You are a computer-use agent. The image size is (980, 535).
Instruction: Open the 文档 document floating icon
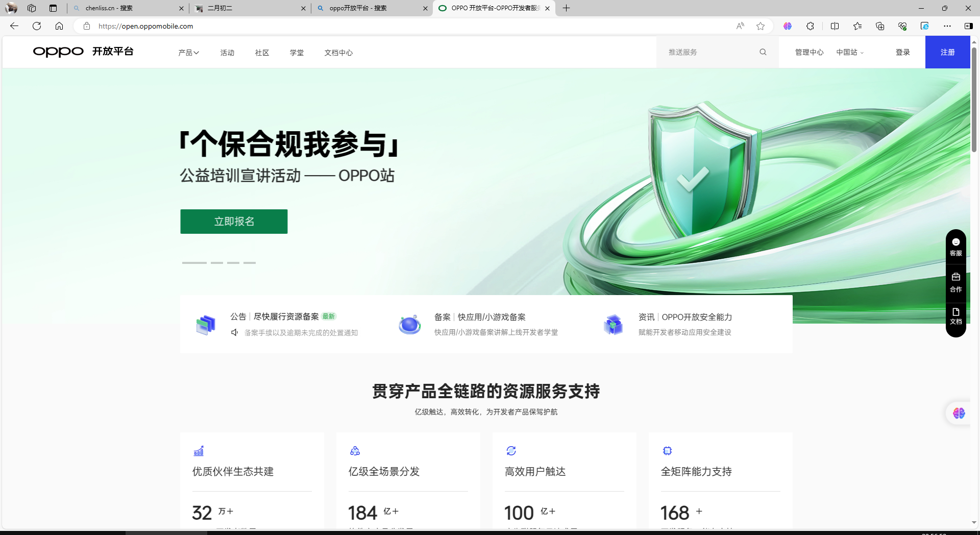pyautogui.click(x=955, y=317)
